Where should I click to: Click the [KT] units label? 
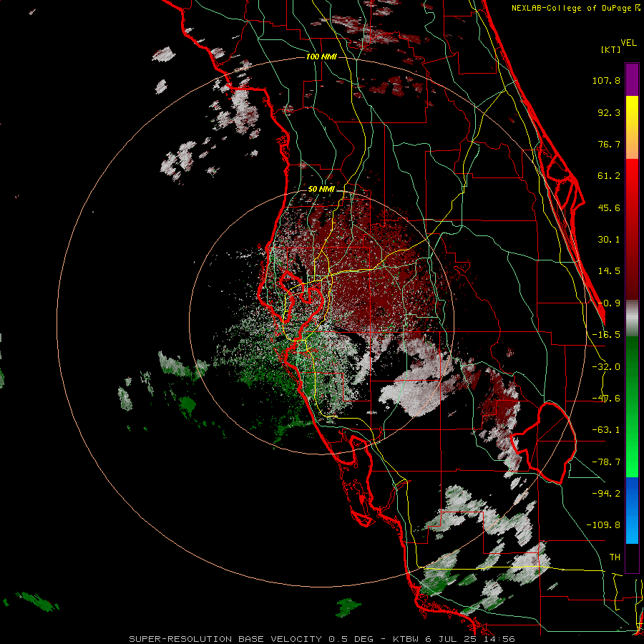[611, 49]
